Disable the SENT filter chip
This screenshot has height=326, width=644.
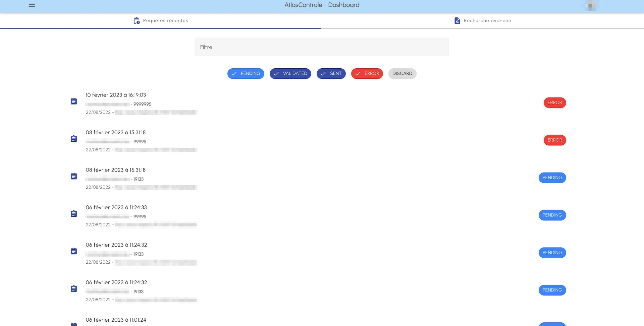pyautogui.click(x=331, y=74)
